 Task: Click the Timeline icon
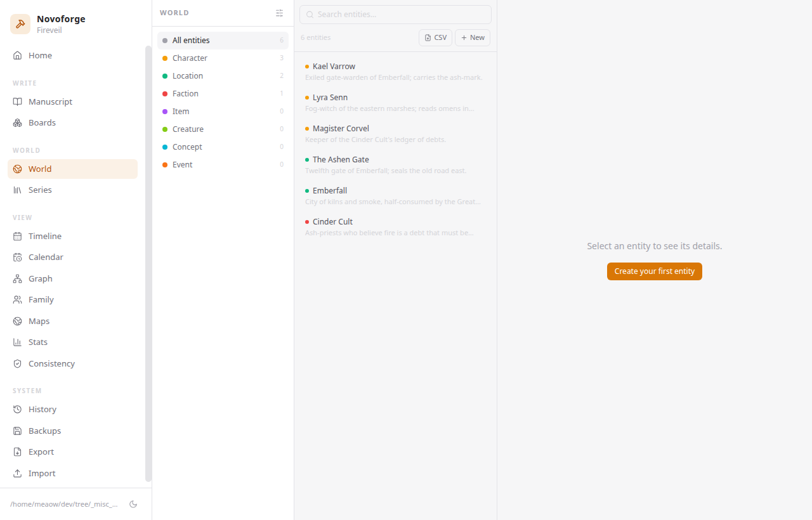[x=17, y=237]
